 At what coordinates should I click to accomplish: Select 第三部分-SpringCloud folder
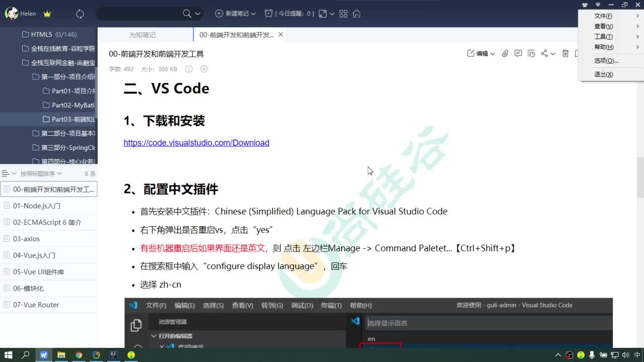coord(64,147)
